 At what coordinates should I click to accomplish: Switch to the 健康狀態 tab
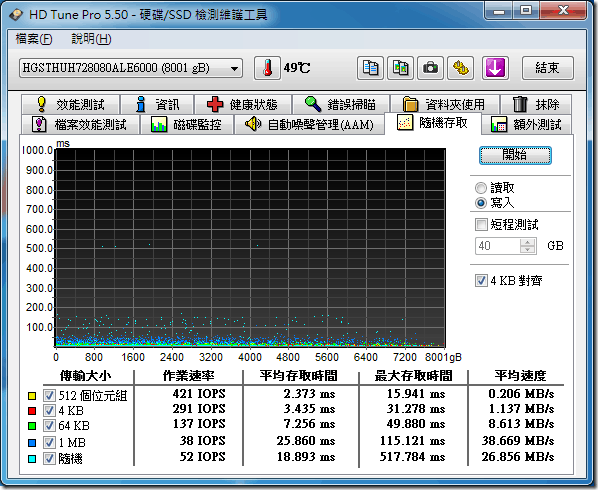(243, 104)
